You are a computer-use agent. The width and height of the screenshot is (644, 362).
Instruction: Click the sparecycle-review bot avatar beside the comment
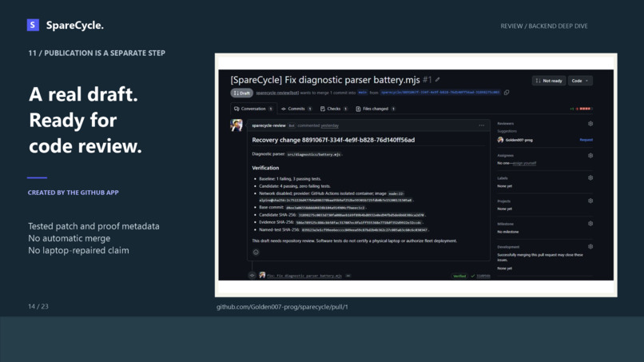(x=237, y=125)
